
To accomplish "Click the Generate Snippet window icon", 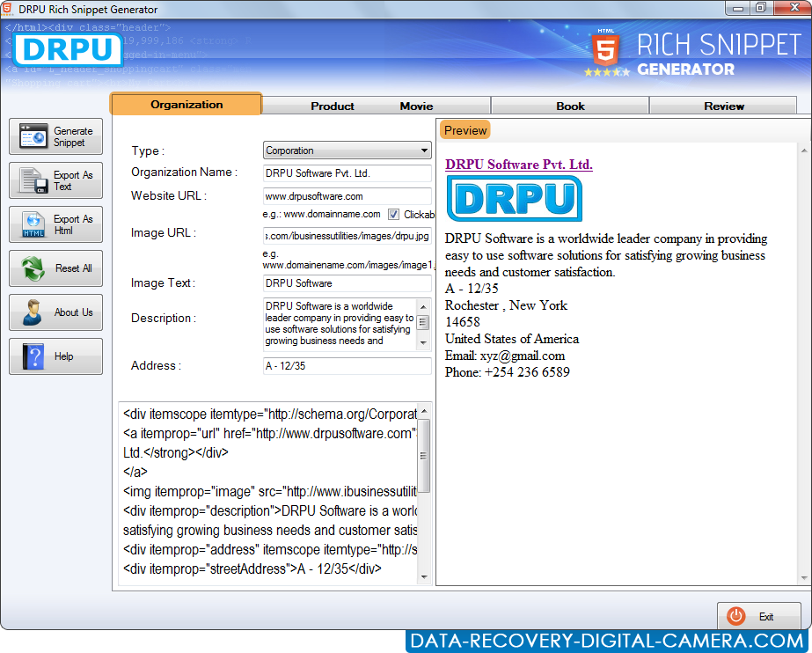I will [33, 136].
